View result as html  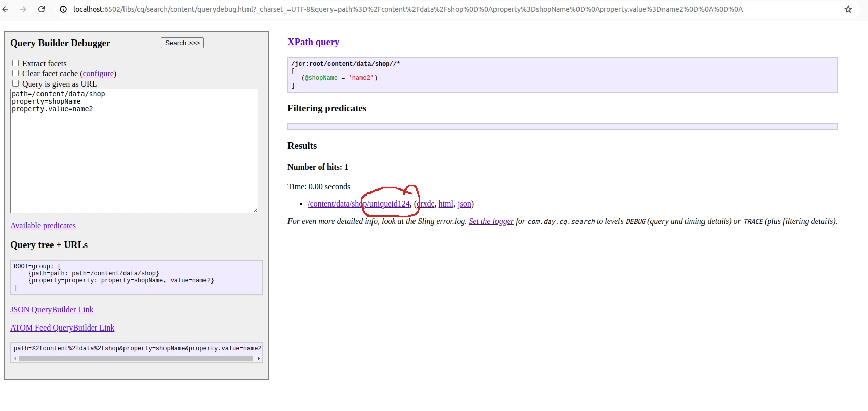tap(446, 204)
